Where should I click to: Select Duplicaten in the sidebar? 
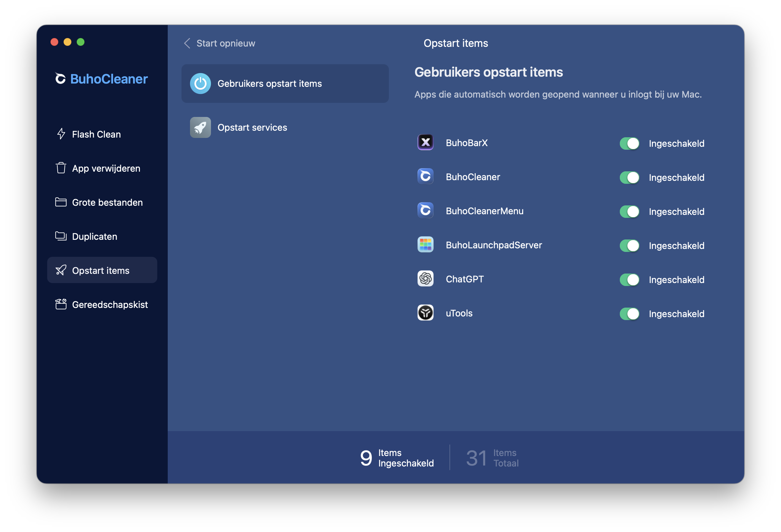pos(102,236)
